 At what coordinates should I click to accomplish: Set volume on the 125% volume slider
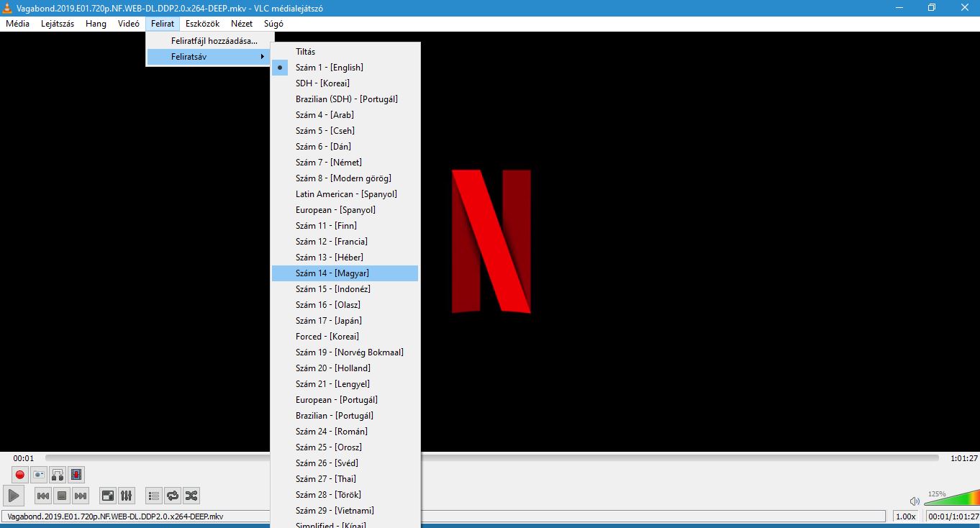point(951,497)
